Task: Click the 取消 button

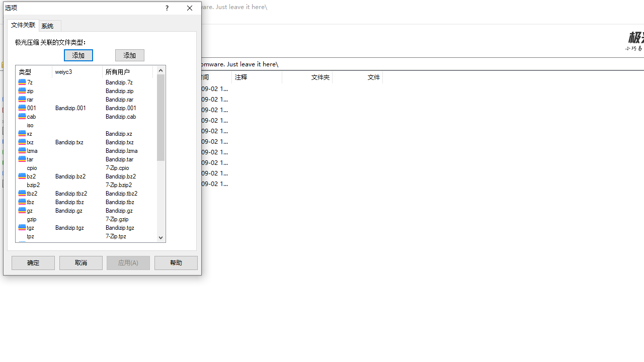Action: tap(80, 263)
